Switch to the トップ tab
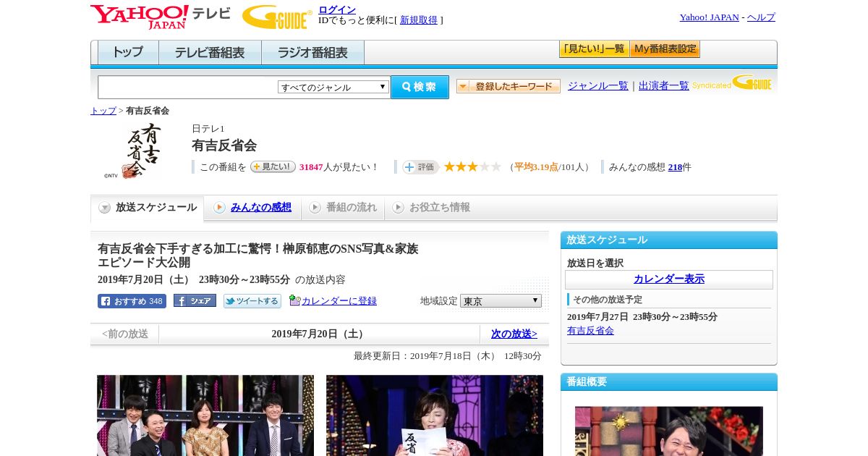The image size is (868, 456). click(x=128, y=53)
